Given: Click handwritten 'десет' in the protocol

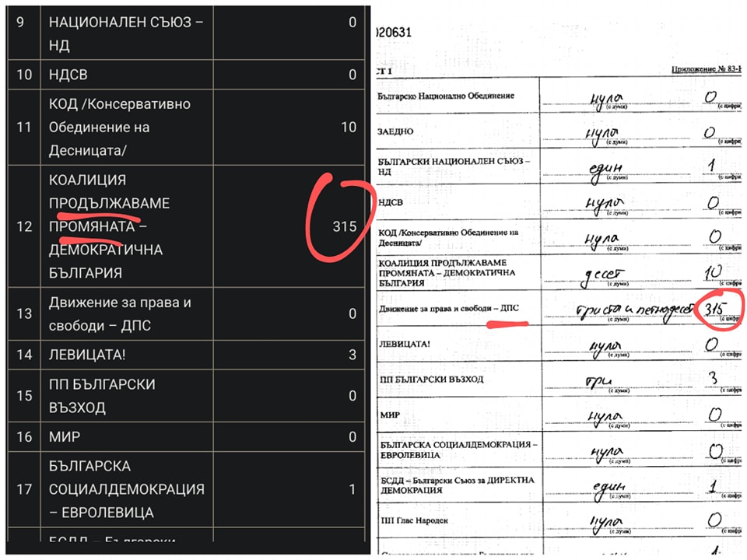Looking at the screenshot, I should (603, 275).
